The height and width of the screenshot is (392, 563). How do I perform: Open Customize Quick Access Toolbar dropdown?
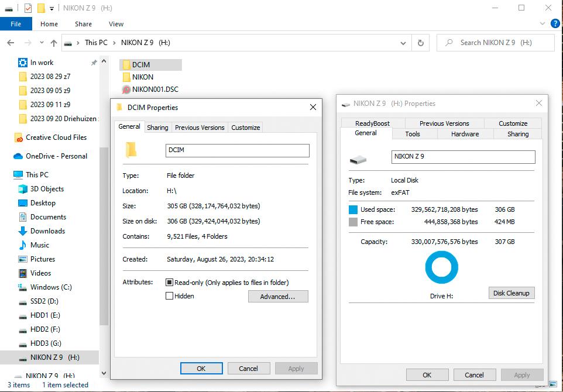pos(52,8)
